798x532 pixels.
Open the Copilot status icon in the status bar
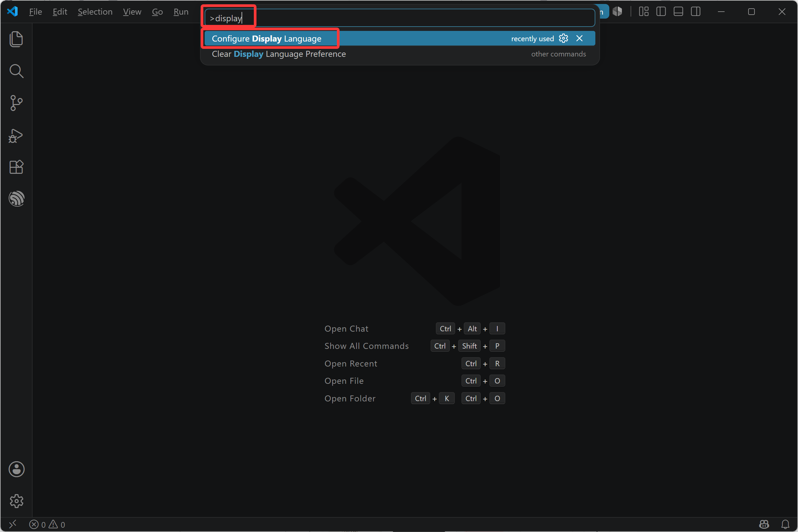pyautogui.click(x=764, y=525)
